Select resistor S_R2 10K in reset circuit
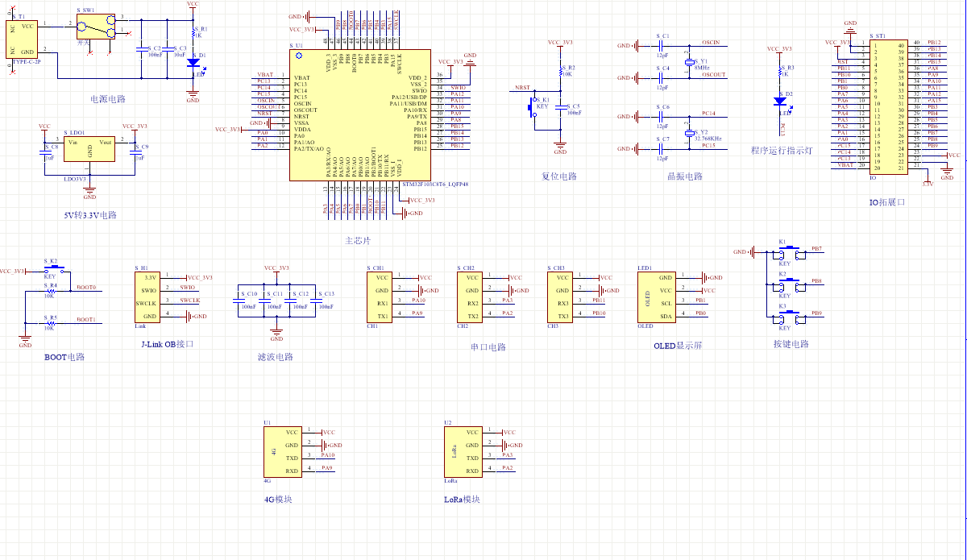The image size is (967, 560). pos(561,72)
